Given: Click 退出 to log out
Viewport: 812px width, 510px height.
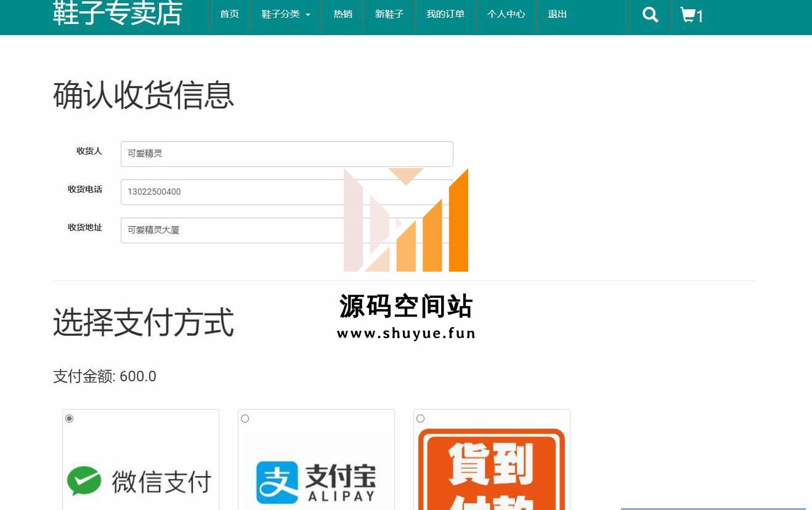Looking at the screenshot, I should (x=557, y=14).
